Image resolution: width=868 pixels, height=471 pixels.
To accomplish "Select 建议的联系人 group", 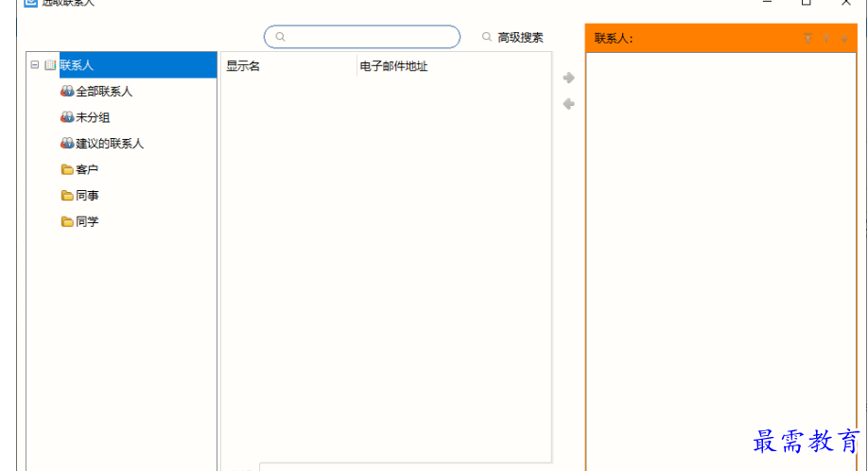I will (110, 144).
